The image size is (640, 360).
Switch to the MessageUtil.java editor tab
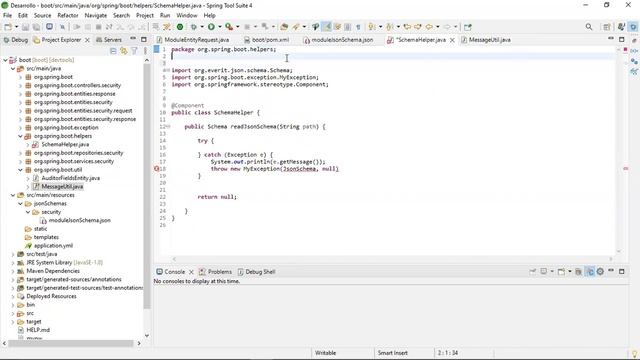486,40
